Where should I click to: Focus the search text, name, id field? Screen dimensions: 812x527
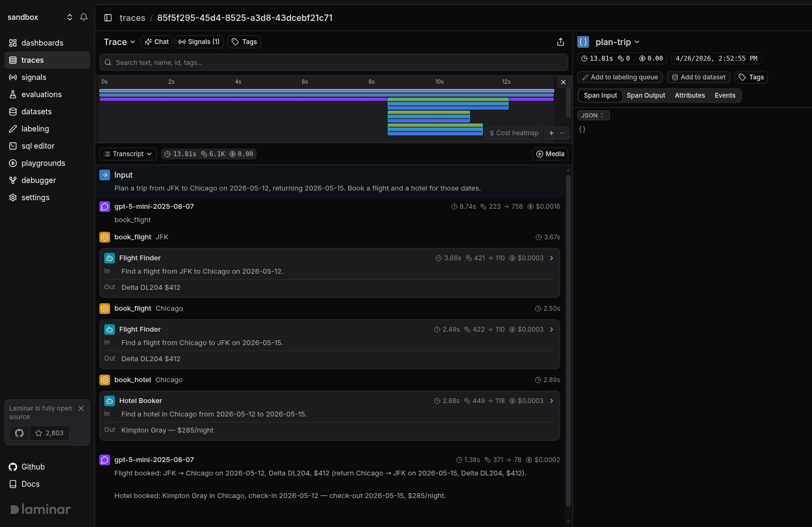[x=334, y=62]
